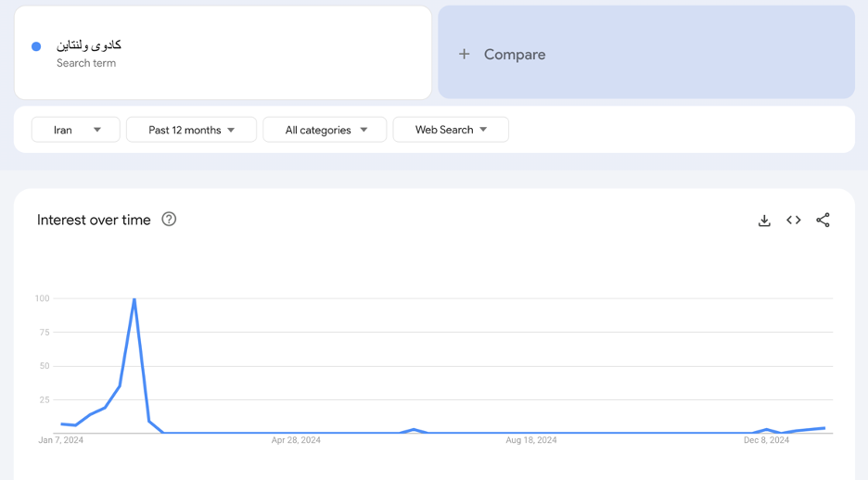Change the Web Search type dropdown
Viewport: 868px width, 480px height.
click(451, 130)
